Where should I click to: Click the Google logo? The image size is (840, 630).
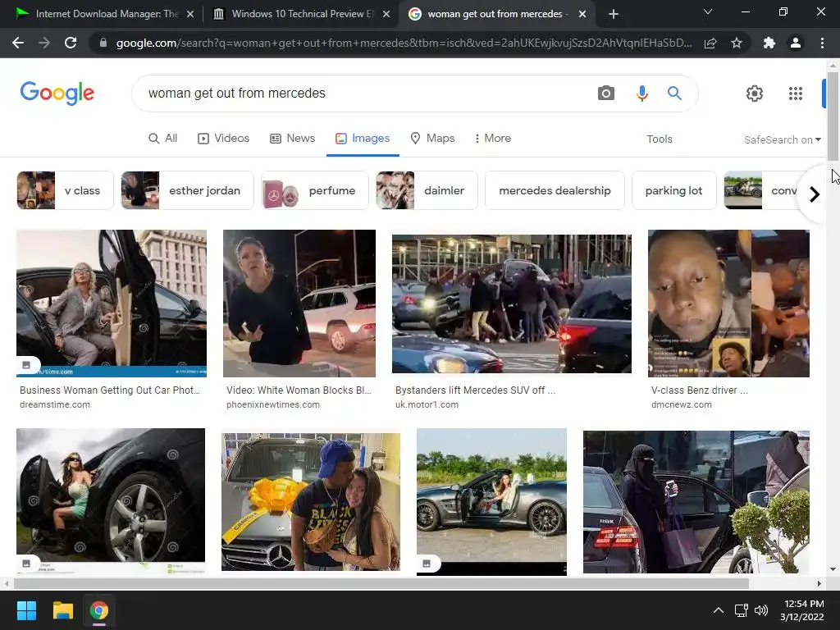tap(57, 94)
